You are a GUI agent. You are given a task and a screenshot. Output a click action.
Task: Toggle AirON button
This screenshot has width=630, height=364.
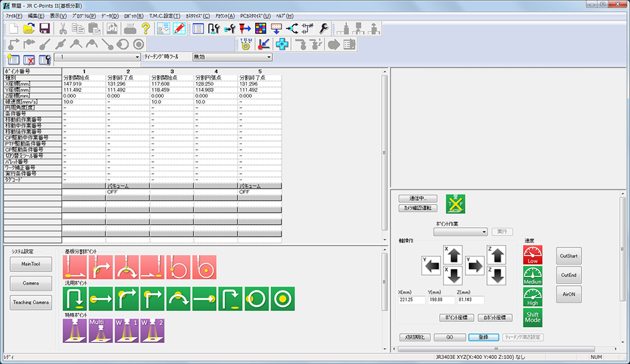click(x=569, y=295)
